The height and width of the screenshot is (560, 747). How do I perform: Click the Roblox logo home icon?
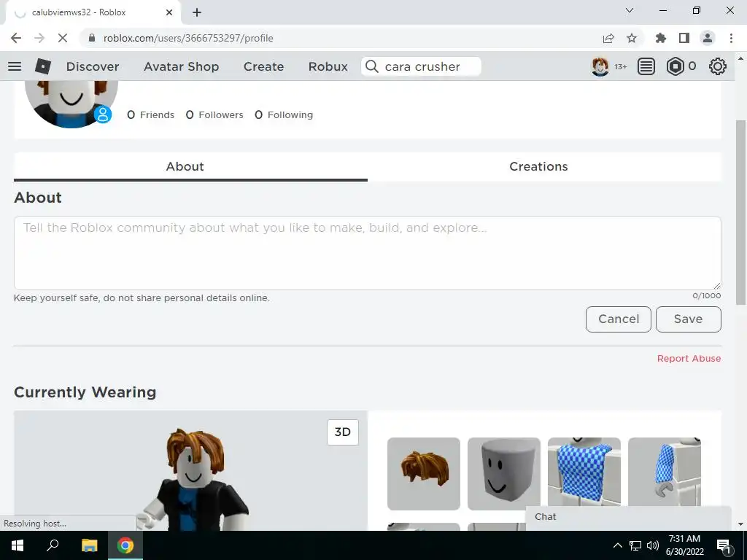click(43, 66)
